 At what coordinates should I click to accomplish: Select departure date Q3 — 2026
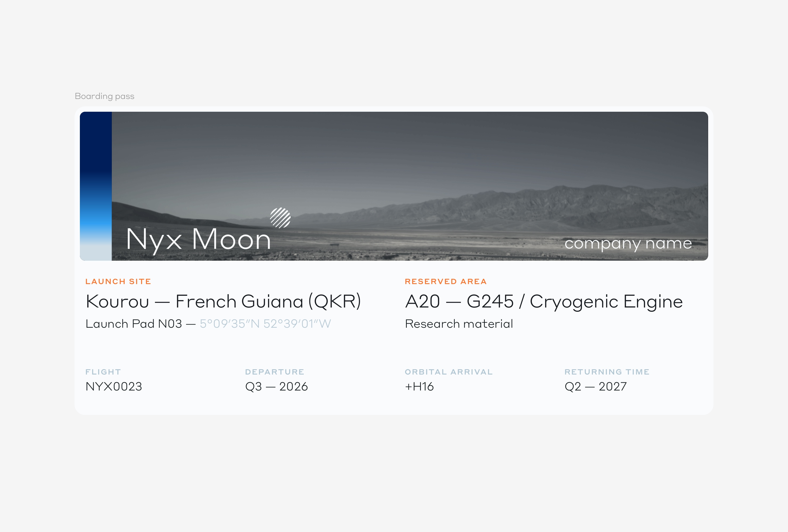pos(276,387)
